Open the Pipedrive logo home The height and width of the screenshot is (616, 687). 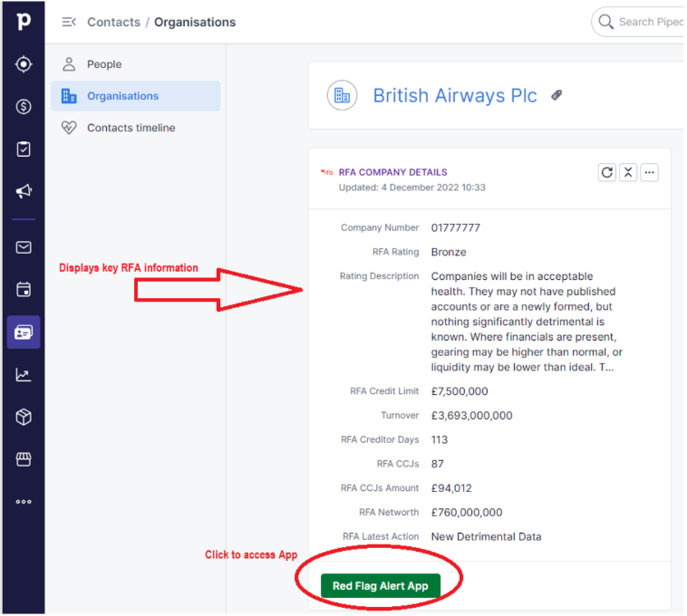(24, 21)
